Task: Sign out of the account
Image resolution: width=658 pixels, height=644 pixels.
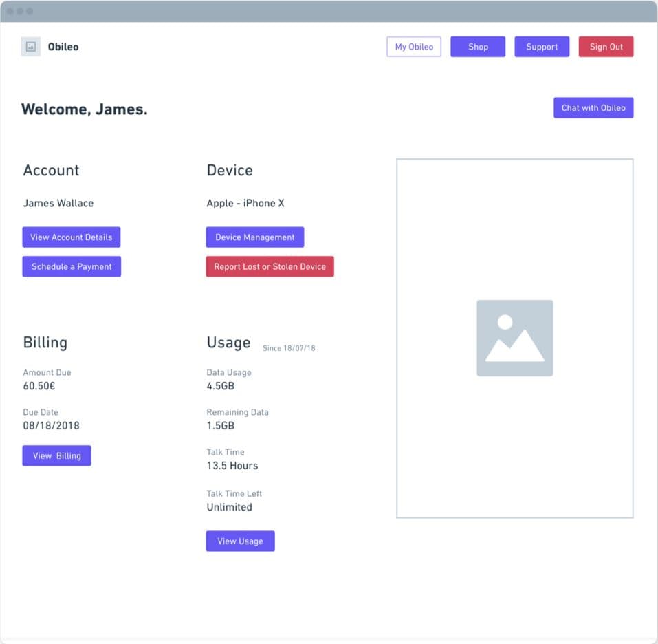Action: pyautogui.click(x=606, y=47)
